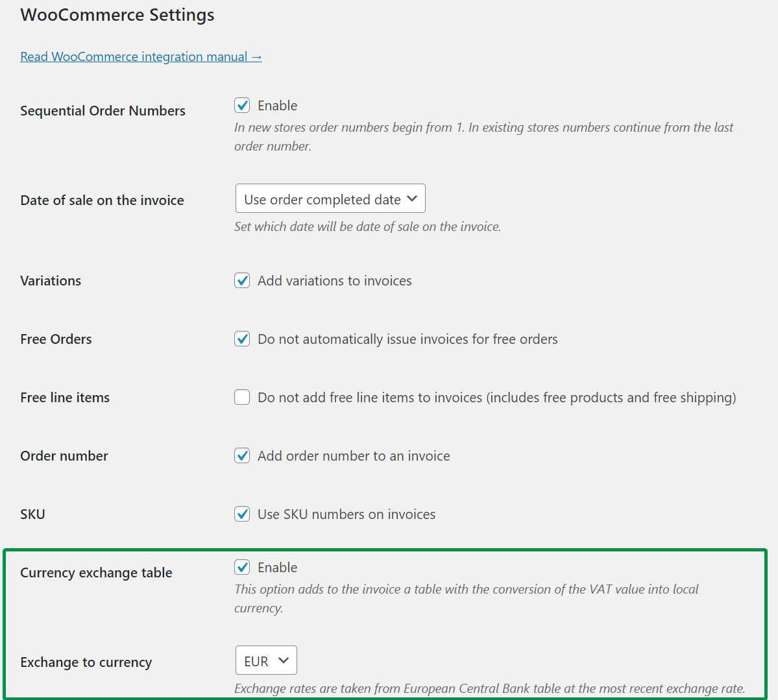Open the date of sale dropdown
778x700 pixels.
(x=330, y=199)
